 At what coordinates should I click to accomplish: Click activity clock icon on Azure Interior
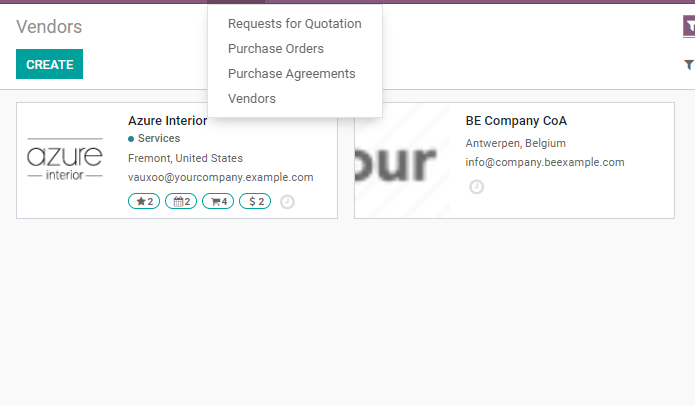tap(287, 201)
